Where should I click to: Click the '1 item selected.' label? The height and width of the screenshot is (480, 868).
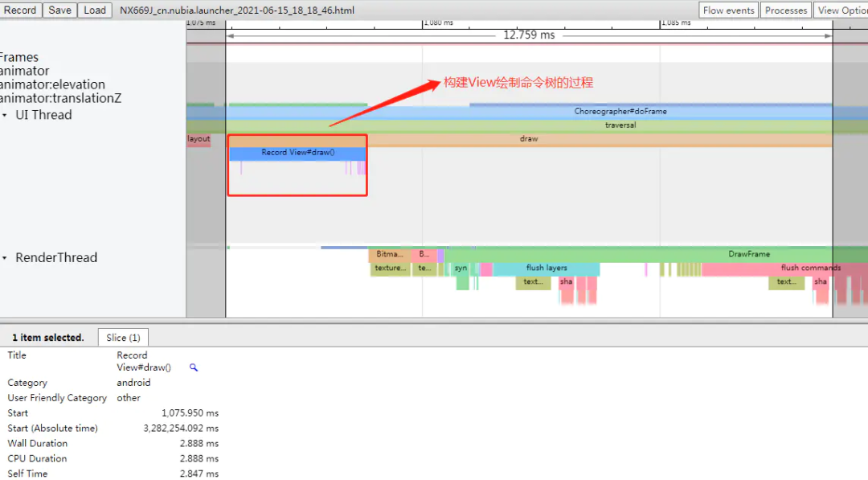click(48, 337)
